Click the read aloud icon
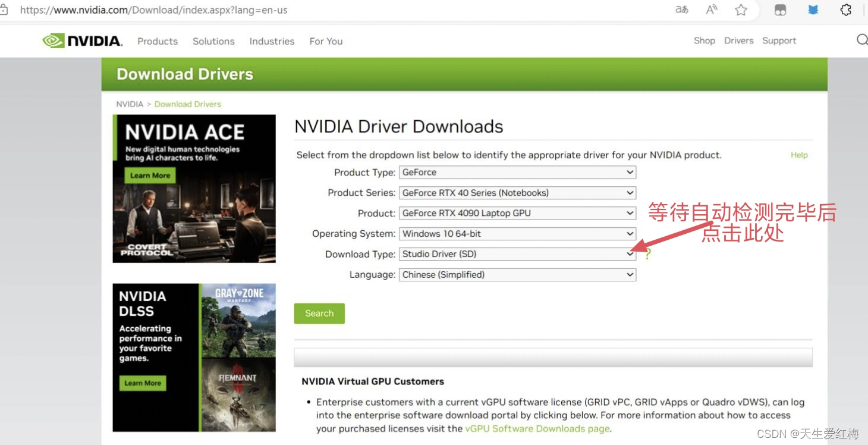 [x=712, y=10]
